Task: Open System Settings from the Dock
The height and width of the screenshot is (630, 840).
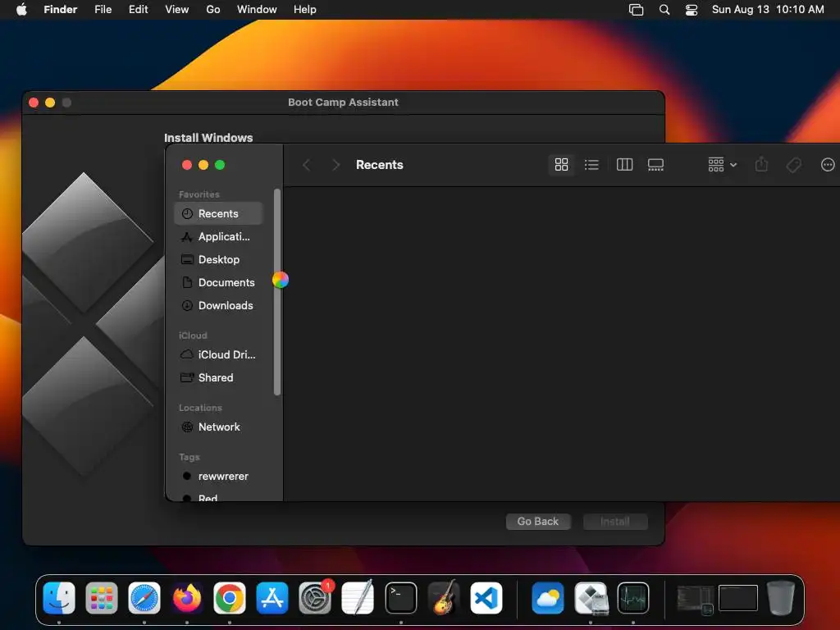Action: [x=315, y=597]
